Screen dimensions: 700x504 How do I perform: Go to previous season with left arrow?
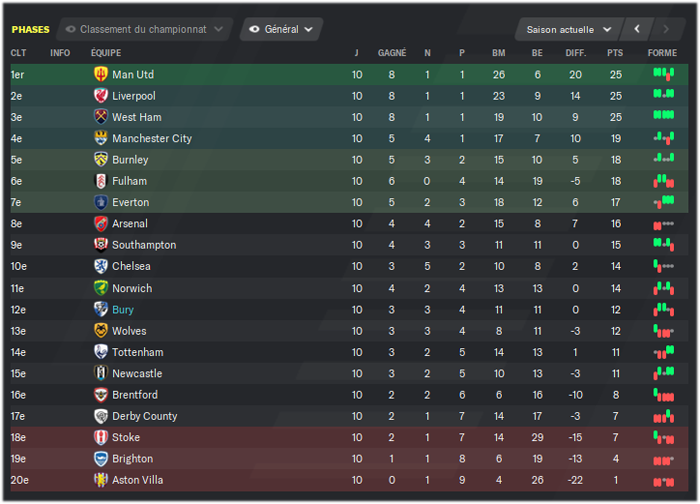[637, 29]
